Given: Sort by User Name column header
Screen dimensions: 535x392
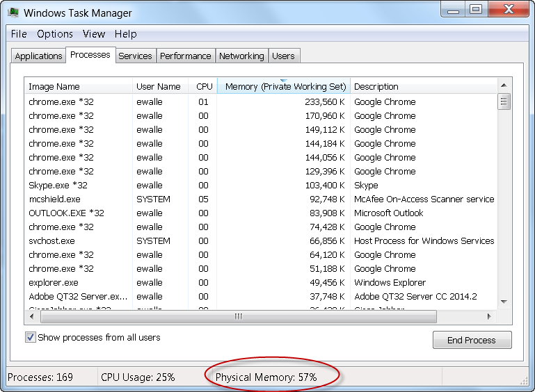Looking at the screenshot, I should tap(160, 87).
